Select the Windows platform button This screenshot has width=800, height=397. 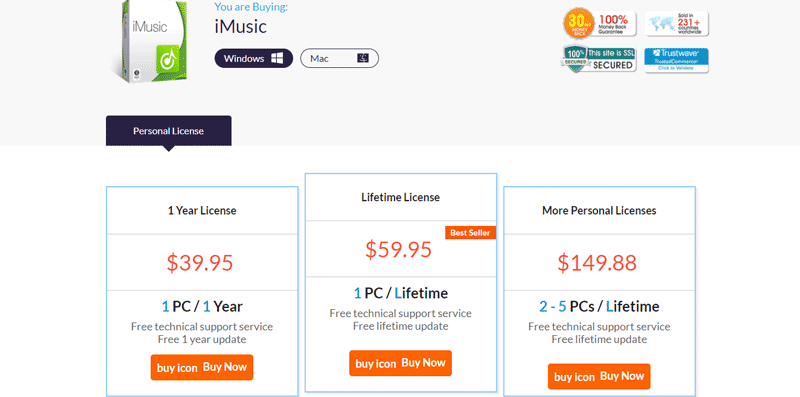[x=254, y=58]
